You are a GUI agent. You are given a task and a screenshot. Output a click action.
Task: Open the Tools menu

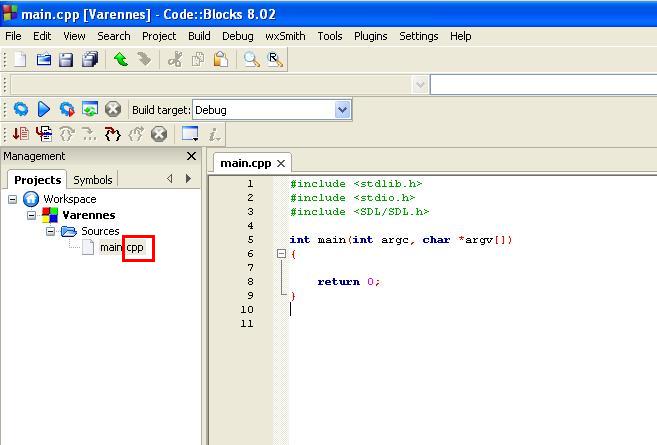point(330,36)
